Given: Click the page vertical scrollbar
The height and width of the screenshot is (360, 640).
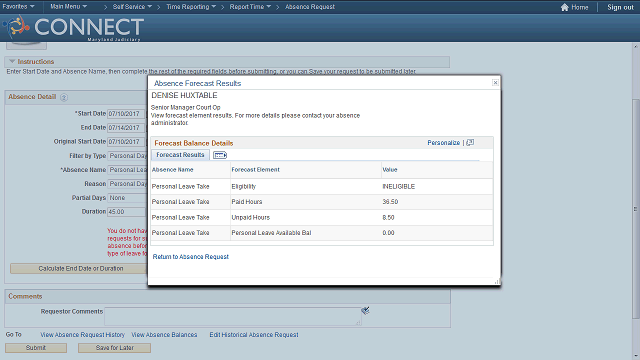Looking at the screenshot, I should pos(636,208).
